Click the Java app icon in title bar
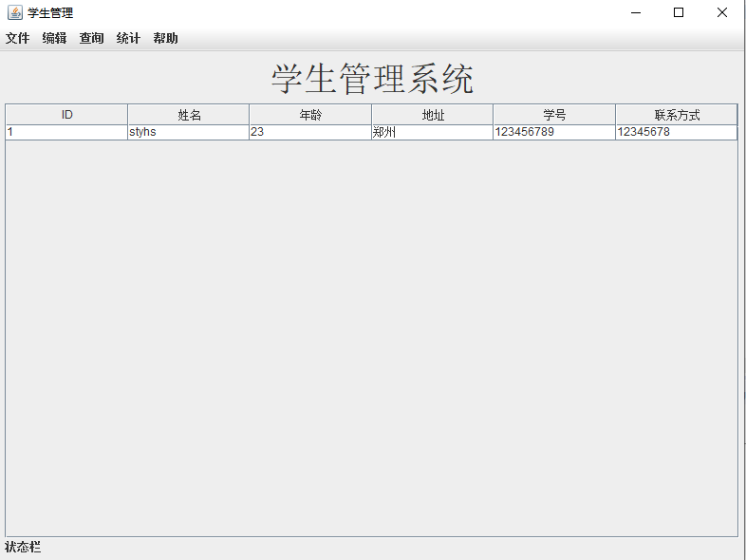Image resolution: width=746 pixels, height=560 pixels. click(x=15, y=12)
